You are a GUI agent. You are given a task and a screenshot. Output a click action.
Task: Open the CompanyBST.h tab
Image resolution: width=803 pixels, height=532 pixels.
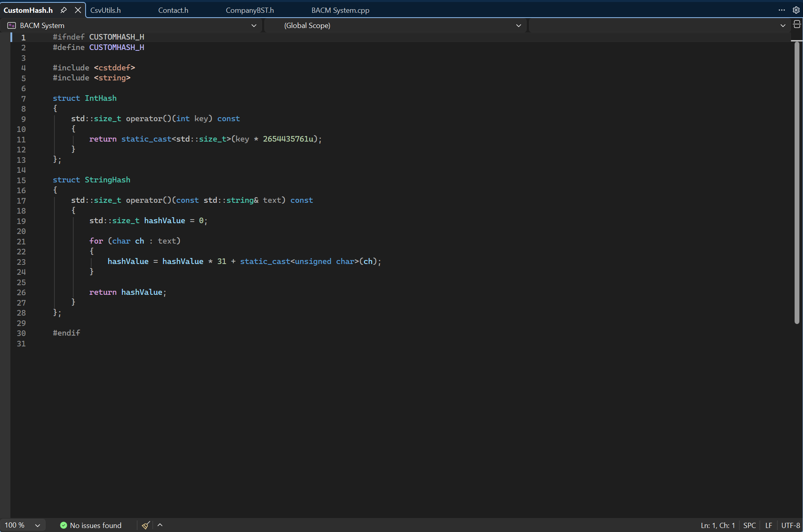coord(250,10)
